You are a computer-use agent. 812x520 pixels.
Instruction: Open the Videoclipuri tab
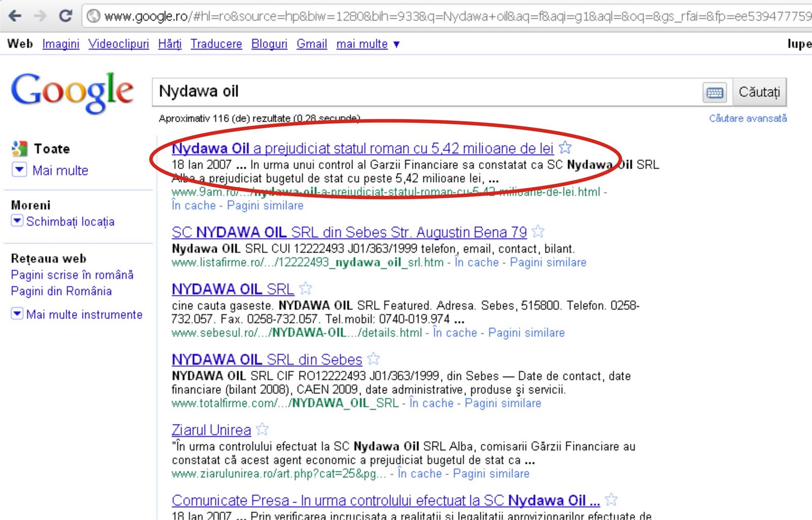click(x=119, y=44)
